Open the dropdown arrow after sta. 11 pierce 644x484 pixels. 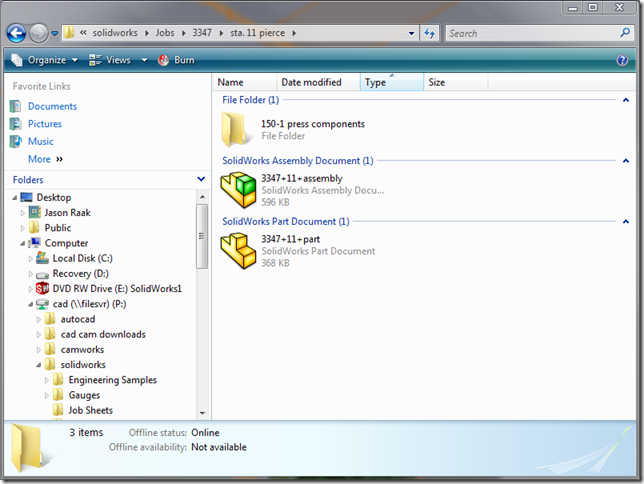click(294, 33)
